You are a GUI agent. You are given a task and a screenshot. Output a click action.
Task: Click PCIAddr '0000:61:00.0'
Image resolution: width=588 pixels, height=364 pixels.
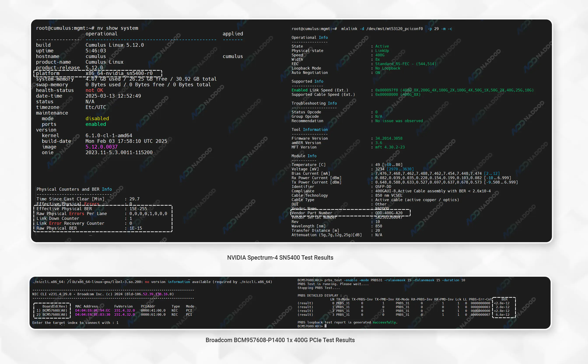pyautogui.click(x=153, y=314)
